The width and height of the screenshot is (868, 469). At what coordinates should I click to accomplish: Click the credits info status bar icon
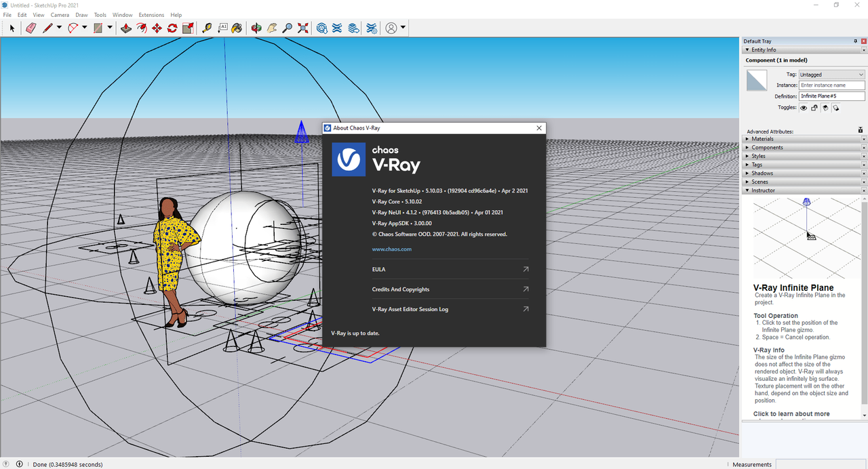point(20,464)
